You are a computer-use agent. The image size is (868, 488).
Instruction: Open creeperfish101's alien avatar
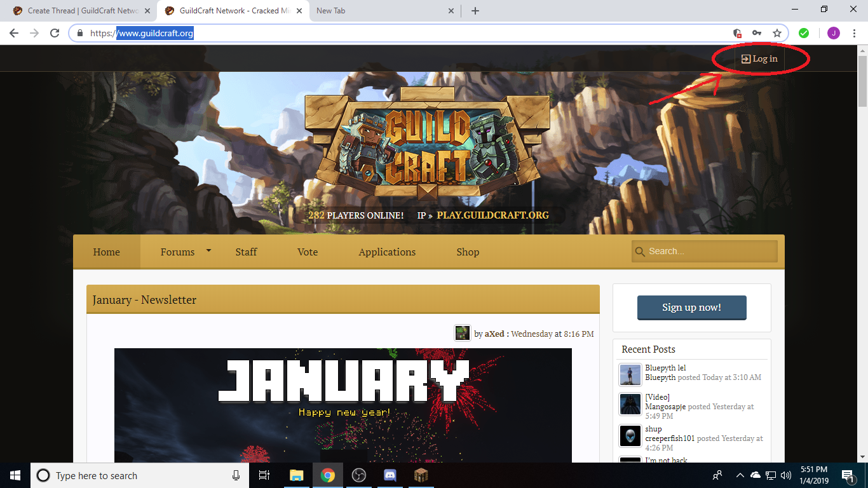[x=630, y=436]
